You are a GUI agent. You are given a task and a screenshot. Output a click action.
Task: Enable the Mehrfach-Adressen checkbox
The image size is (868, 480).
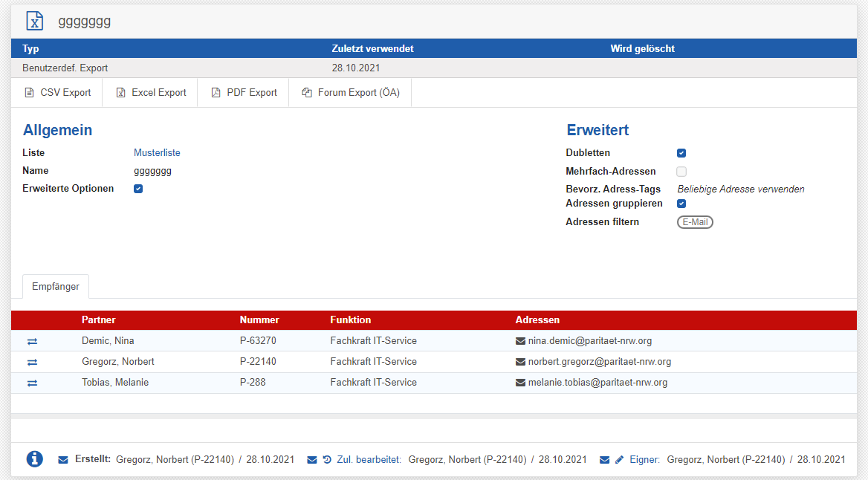point(681,172)
